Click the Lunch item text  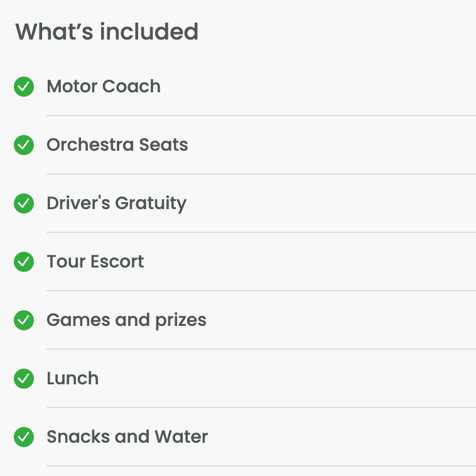(73, 379)
